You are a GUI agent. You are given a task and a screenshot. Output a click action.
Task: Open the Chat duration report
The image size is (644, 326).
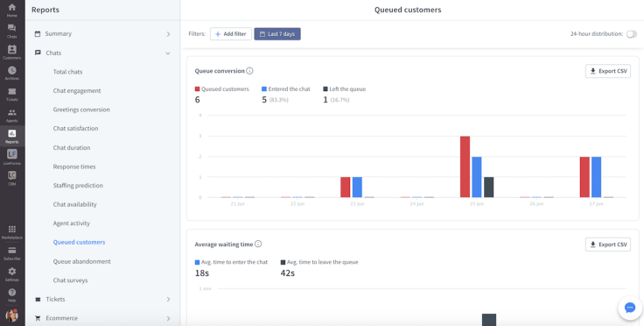click(72, 147)
